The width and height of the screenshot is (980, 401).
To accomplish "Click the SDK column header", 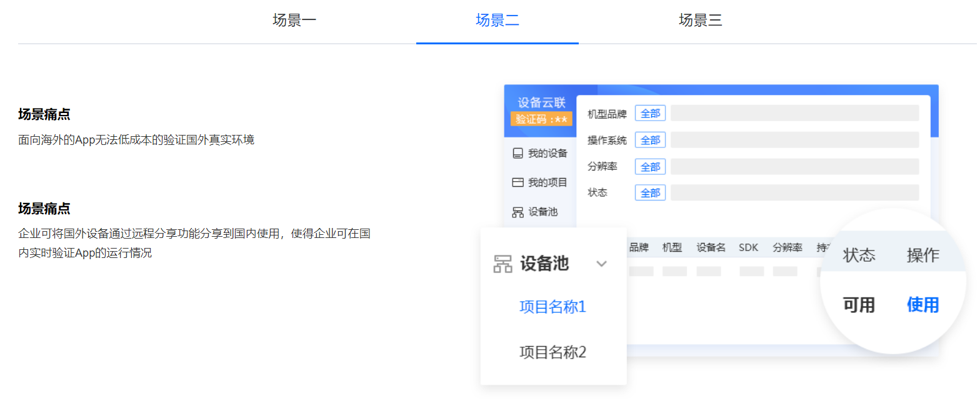I will 748,247.
